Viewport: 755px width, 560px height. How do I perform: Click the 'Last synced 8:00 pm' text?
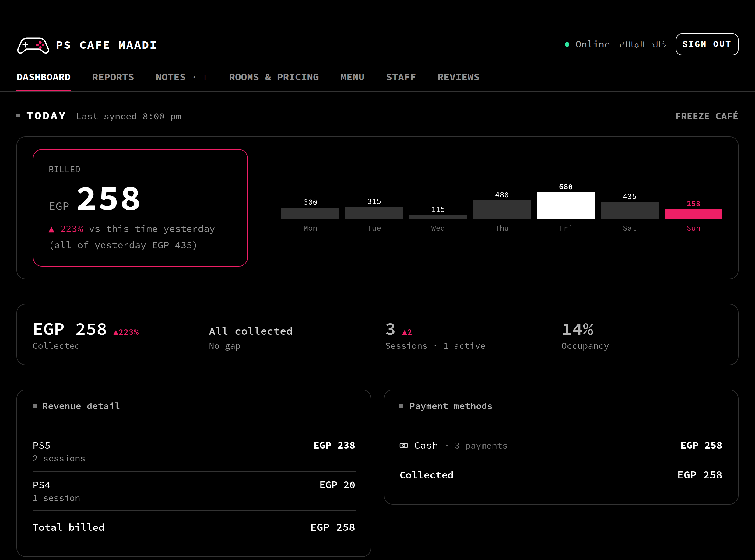(x=129, y=116)
